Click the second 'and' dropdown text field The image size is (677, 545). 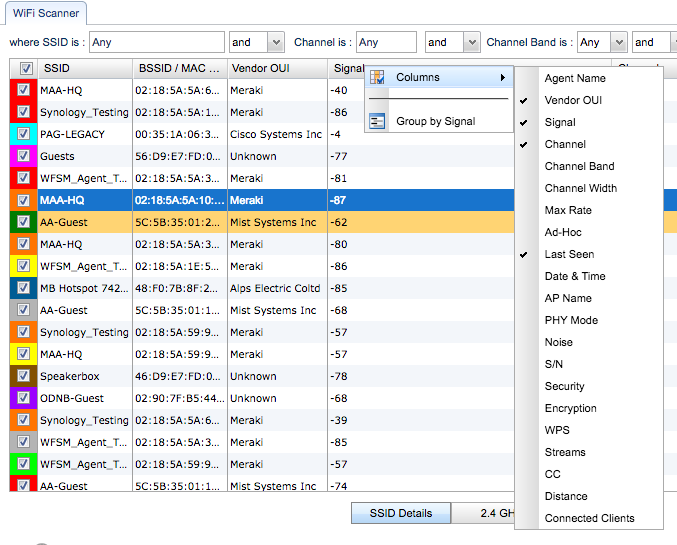coord(444,42)
